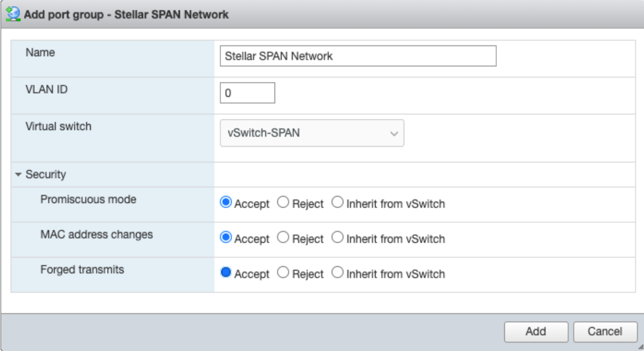Set Promiscuous mode to Inherit from vSwitch
The height and width of the screenshot is (351, 644).
(x=337, y=203)
